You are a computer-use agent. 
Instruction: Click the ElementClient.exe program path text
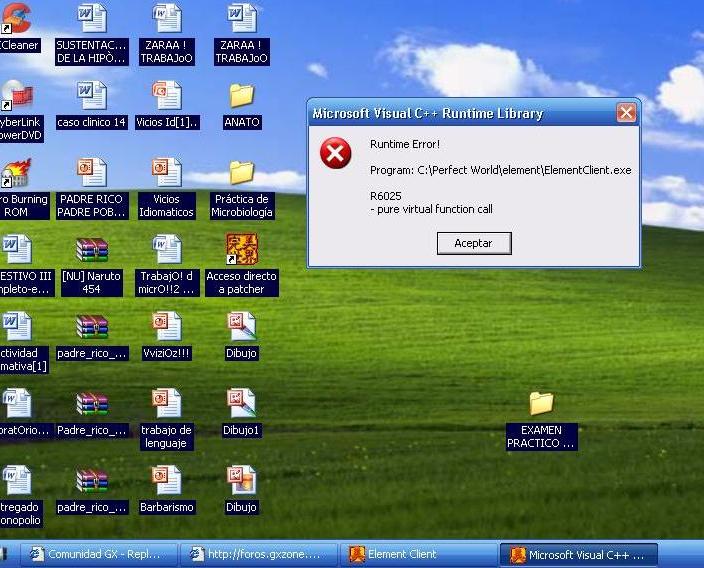(x=501, y=170)
